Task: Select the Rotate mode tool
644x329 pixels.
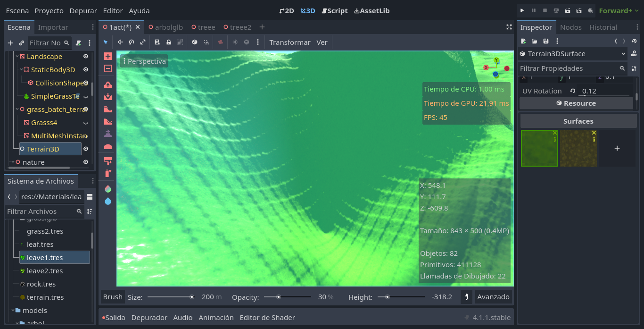Action: pyautogui.click(x=131, y=42)
